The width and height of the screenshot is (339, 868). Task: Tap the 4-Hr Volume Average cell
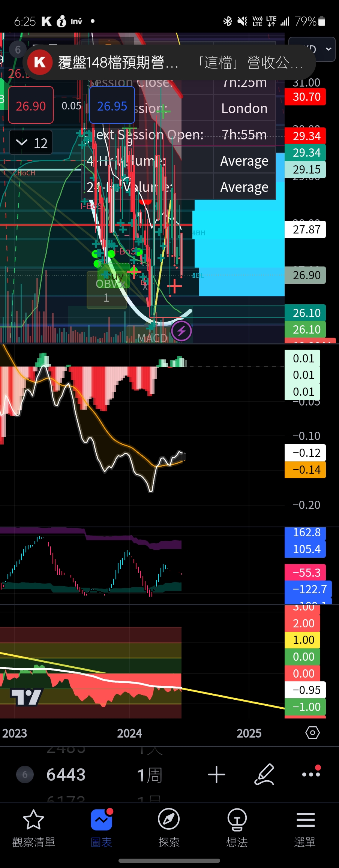(x=244, y=161)
